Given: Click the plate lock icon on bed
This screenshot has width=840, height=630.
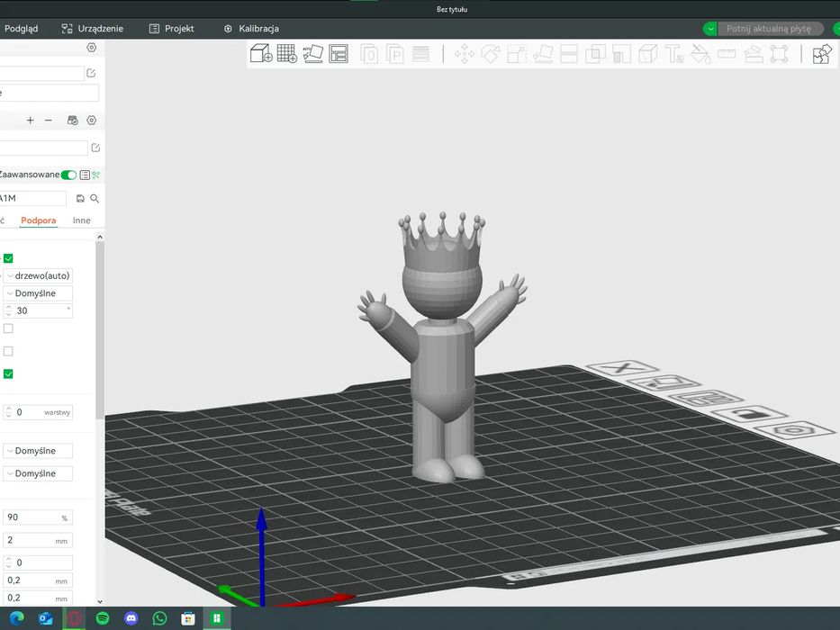Looking at the screenshot, I should pyautogui.click(x=749, y=415).
